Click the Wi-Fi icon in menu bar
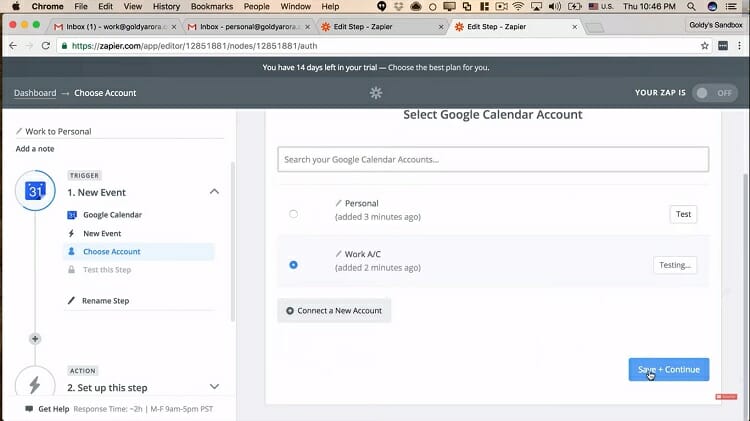Screen dimensions: 750x421 (x=518, y=6)
